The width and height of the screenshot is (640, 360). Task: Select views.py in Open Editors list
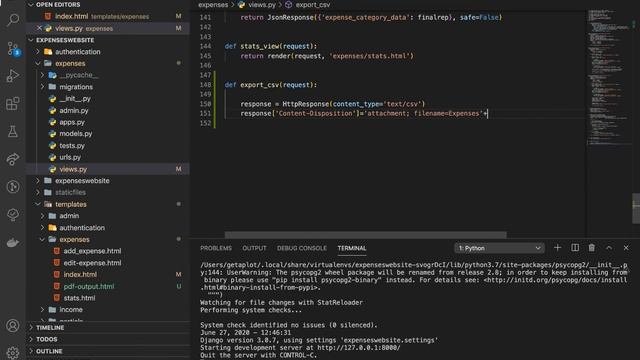click(x=108, y=28)
